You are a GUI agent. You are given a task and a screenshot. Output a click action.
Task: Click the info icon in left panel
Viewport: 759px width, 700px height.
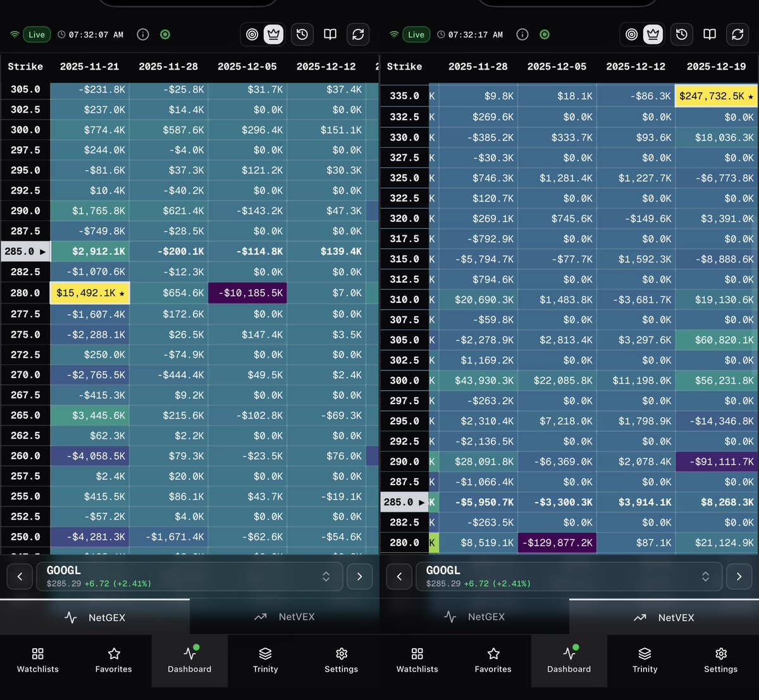point(143,35)
